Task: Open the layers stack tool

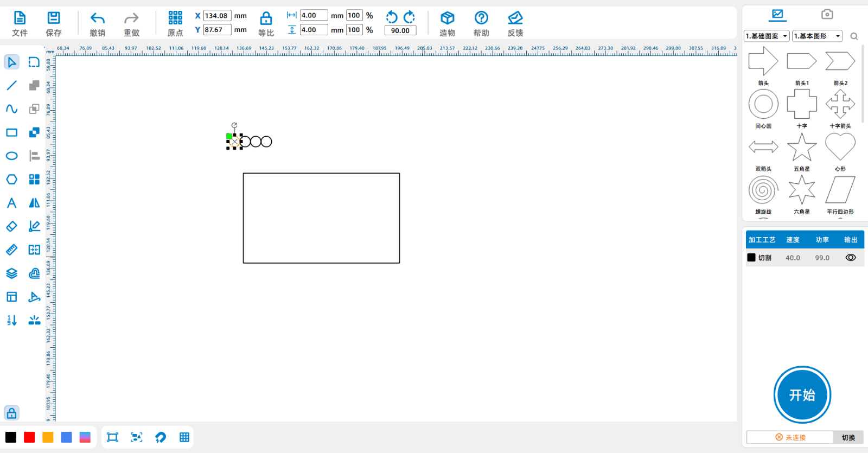Action: pyautogui.click(x=11, y=273)
